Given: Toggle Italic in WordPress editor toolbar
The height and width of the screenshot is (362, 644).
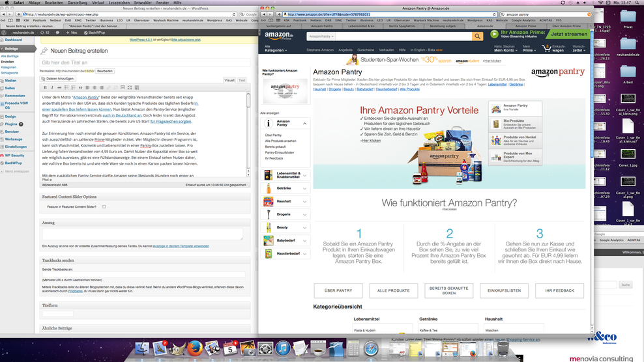Looking at the screenshot, I should (x=52, y=87).
